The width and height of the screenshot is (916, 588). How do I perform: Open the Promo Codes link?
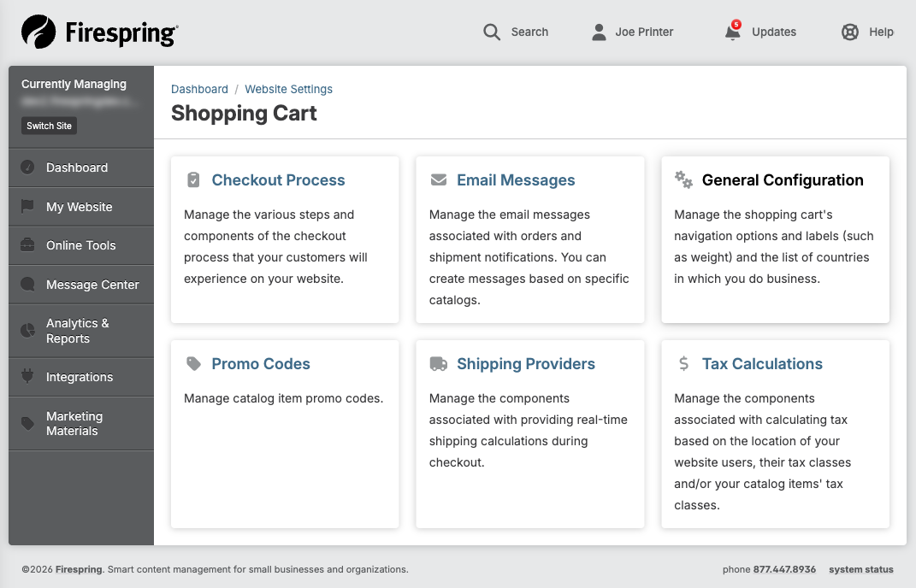pyautogui.click(x=261, y=364)
